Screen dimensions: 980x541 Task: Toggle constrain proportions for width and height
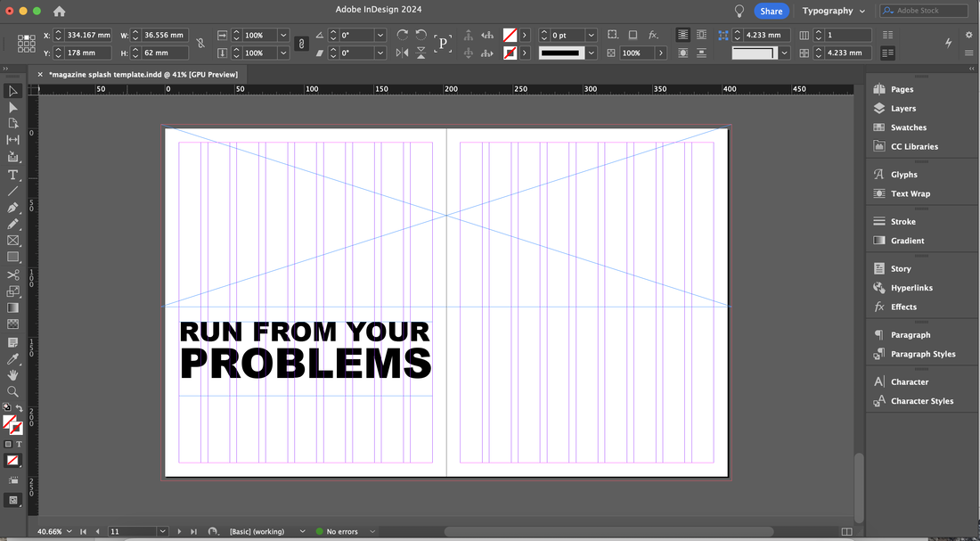coord(200,44)
